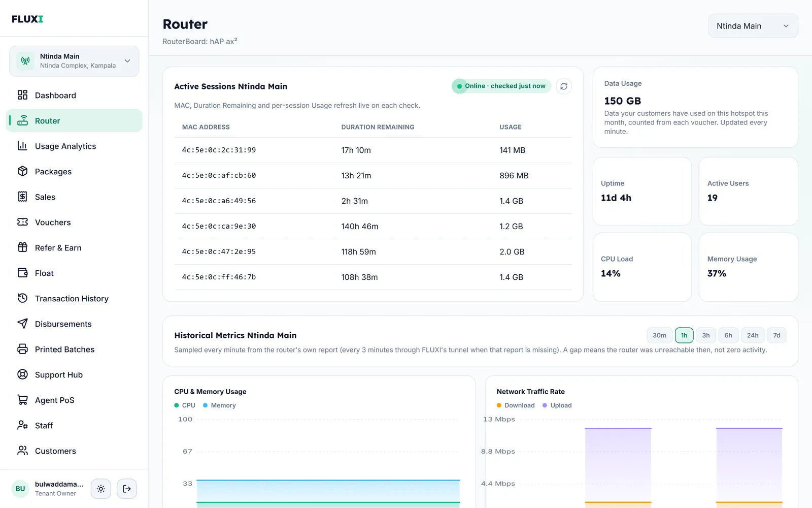The width and height of the screenshot is (812, 508).
Task: Click the Router device icon
Action: (x=22, y=120)
